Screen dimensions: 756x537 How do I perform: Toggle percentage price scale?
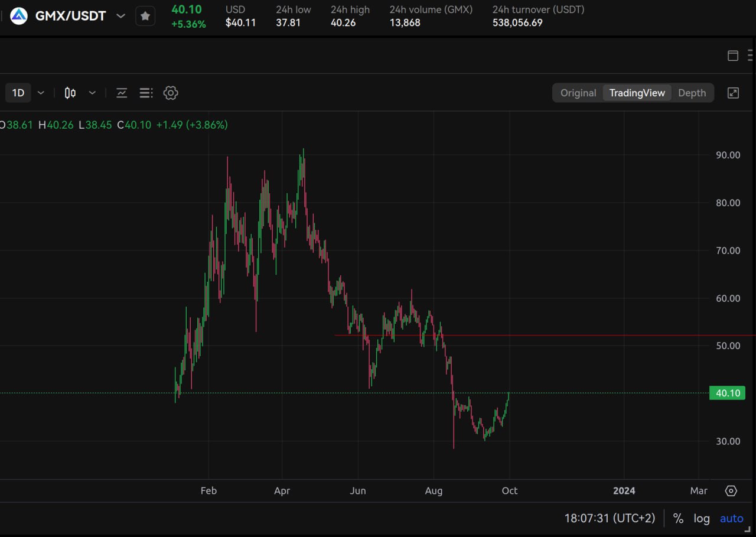678,519
